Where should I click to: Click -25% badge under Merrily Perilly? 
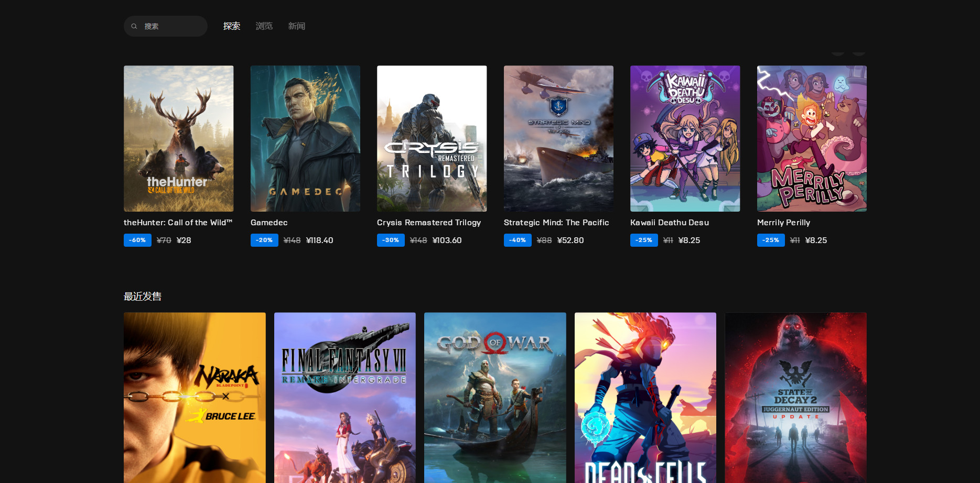(x=771, y=240)
